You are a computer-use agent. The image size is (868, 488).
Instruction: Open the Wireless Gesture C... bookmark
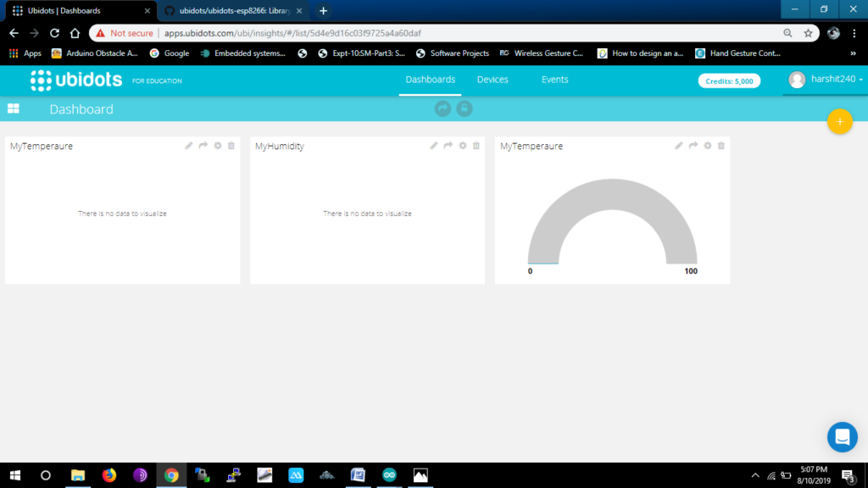(x=542, y=53)
